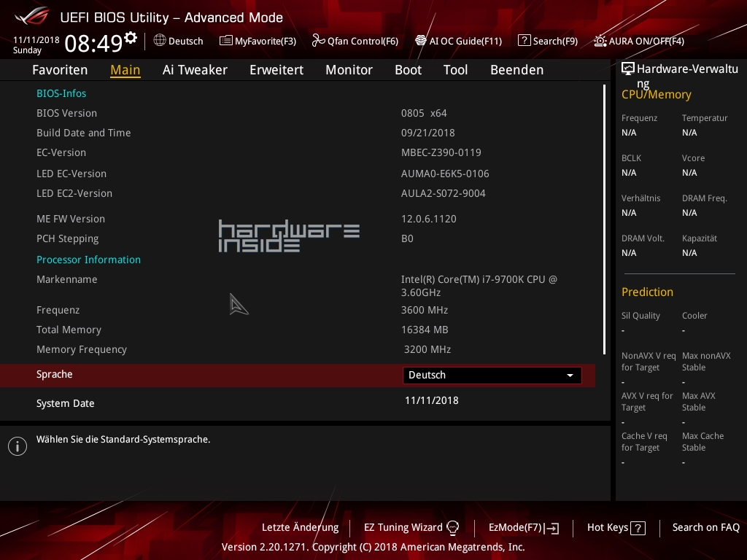
Task: Click the Frequenz value 3600 MHz
Action: coord(425,310)
